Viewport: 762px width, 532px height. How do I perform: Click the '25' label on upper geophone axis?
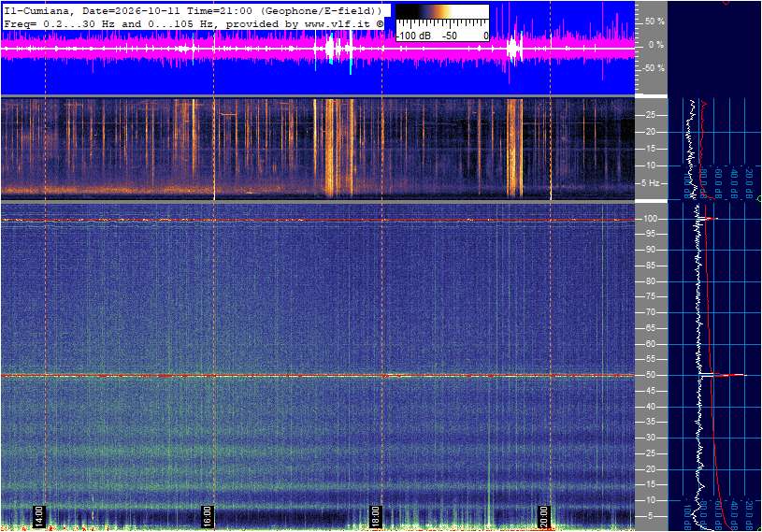[x=650, y=115]
